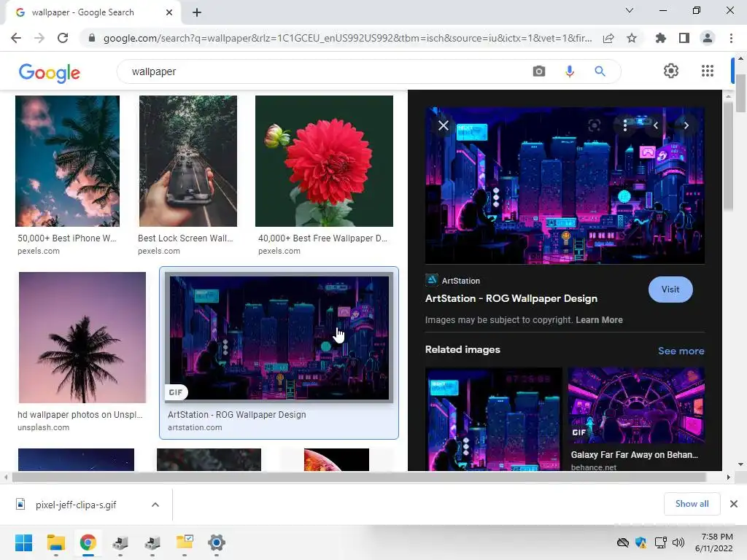Open a new browser tab
The height and width of the screenshot is (560, 747).
[197, 12]
